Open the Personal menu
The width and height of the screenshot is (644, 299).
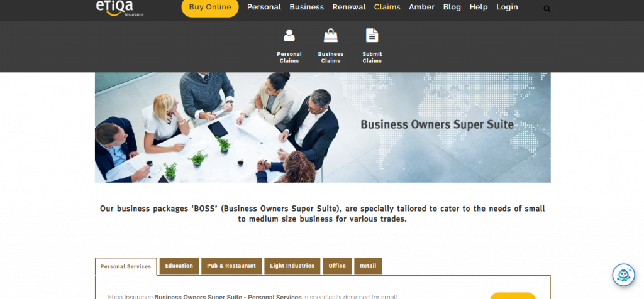click(264, 7)
